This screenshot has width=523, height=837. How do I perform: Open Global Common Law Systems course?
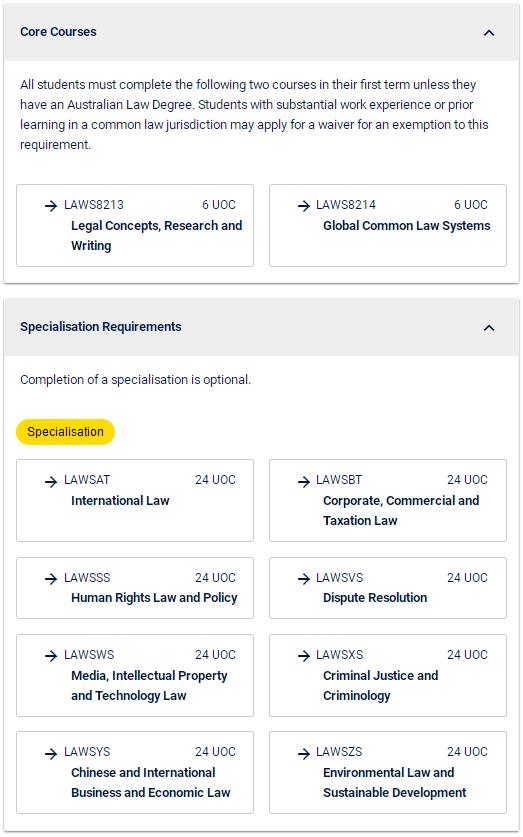click(388, 225)
